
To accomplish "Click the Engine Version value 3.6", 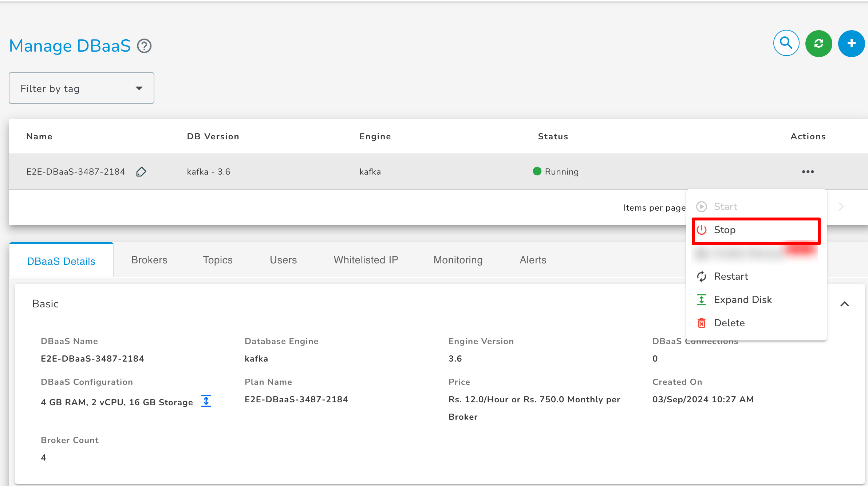I will click(455, 359).
